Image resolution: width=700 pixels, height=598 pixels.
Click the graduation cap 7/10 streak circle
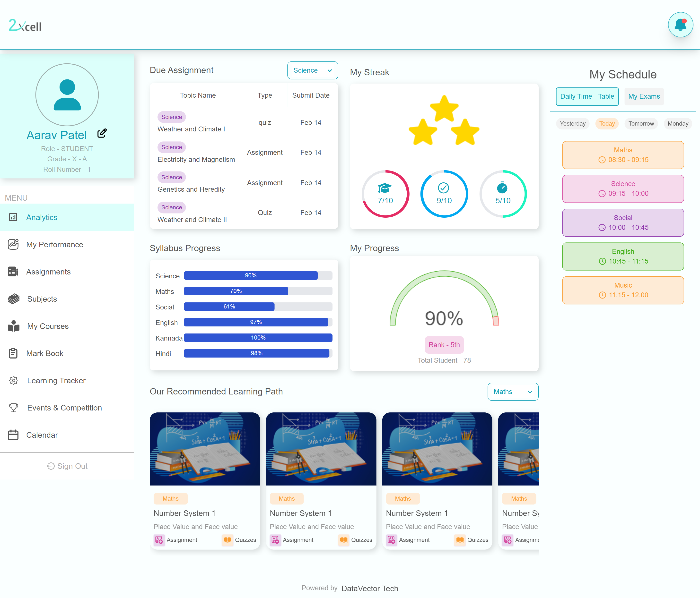pos(385,194)
